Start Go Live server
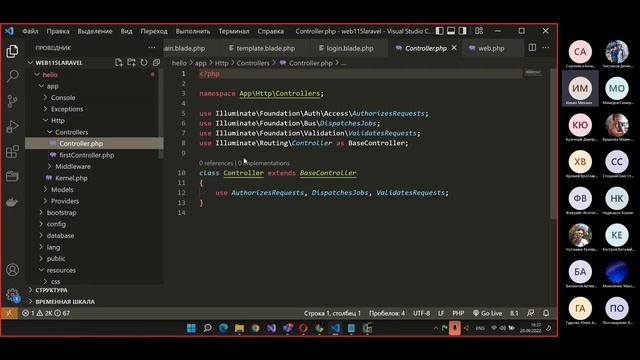Viewport: 640px width, 360px height. (x=487, y=313)
